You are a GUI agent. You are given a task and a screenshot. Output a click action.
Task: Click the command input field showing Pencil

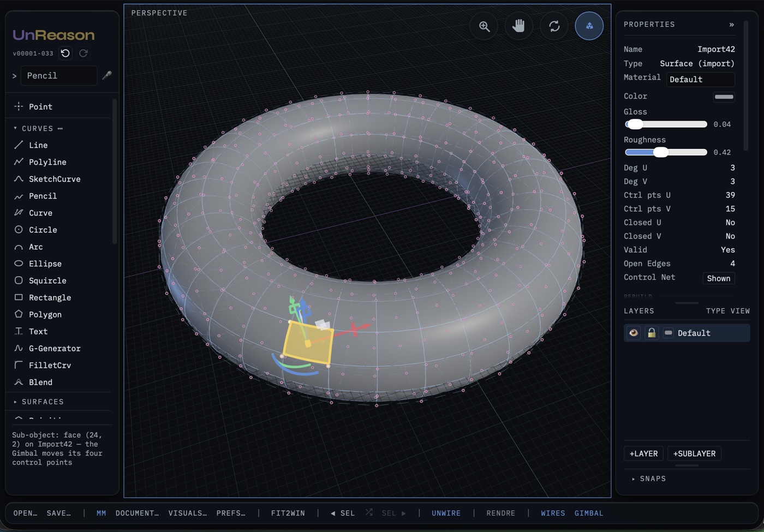coord(59,76)
